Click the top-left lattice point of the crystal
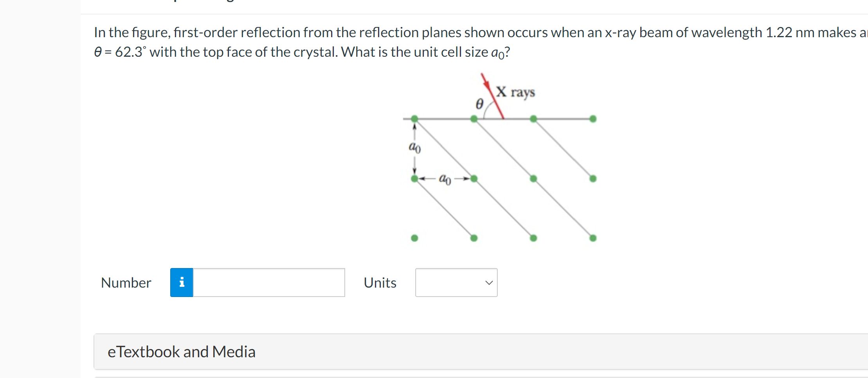Viewport: 868px width, 378px height. tap(414, 118)
